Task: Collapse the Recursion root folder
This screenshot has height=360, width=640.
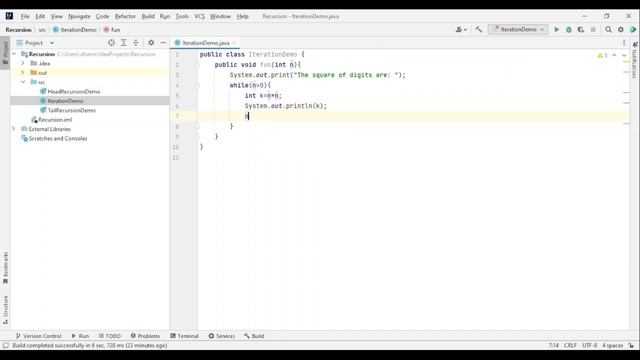Action: 14,54
